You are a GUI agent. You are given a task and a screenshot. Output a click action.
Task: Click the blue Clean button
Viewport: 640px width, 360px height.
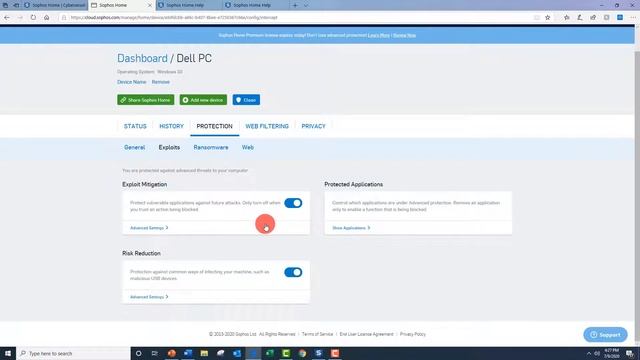click(246, 100)
